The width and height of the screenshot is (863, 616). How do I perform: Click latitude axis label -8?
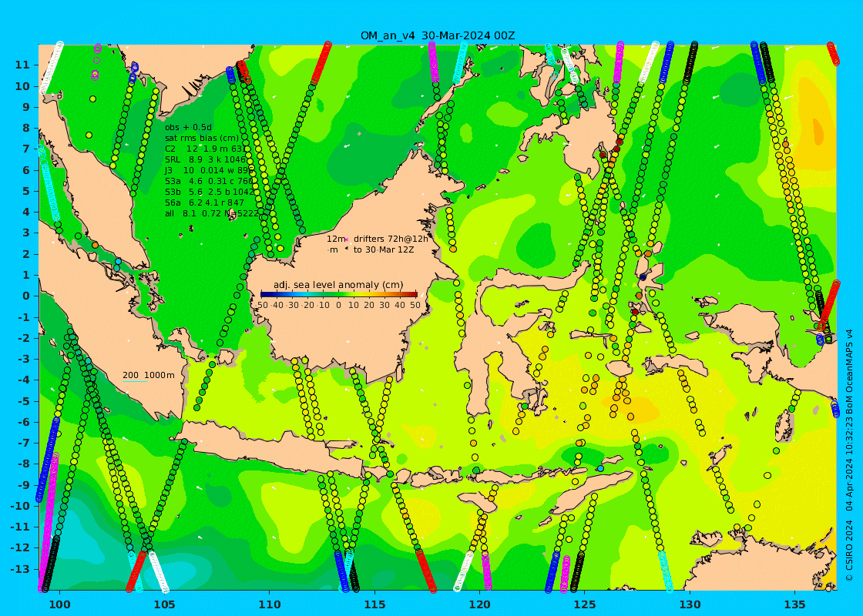pyautogui.click(x=24, y=464)
